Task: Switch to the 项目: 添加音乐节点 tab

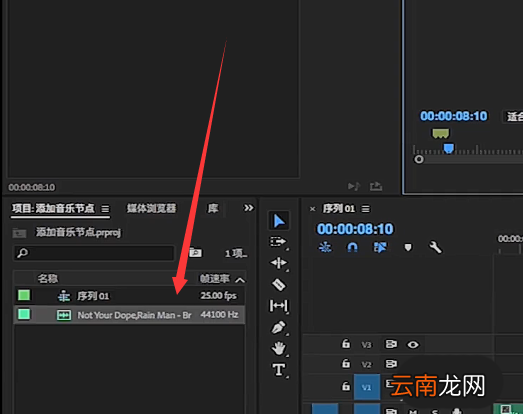Action: (53, 209)
